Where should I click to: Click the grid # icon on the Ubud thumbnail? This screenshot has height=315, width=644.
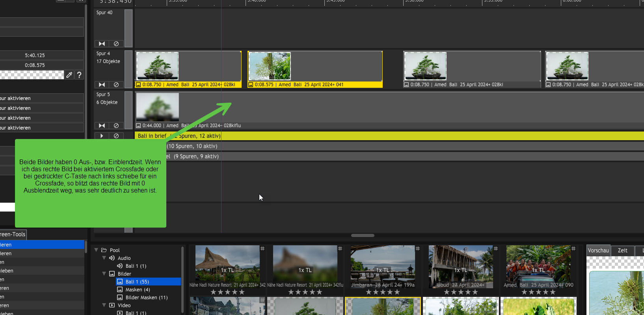pos(496,248)
